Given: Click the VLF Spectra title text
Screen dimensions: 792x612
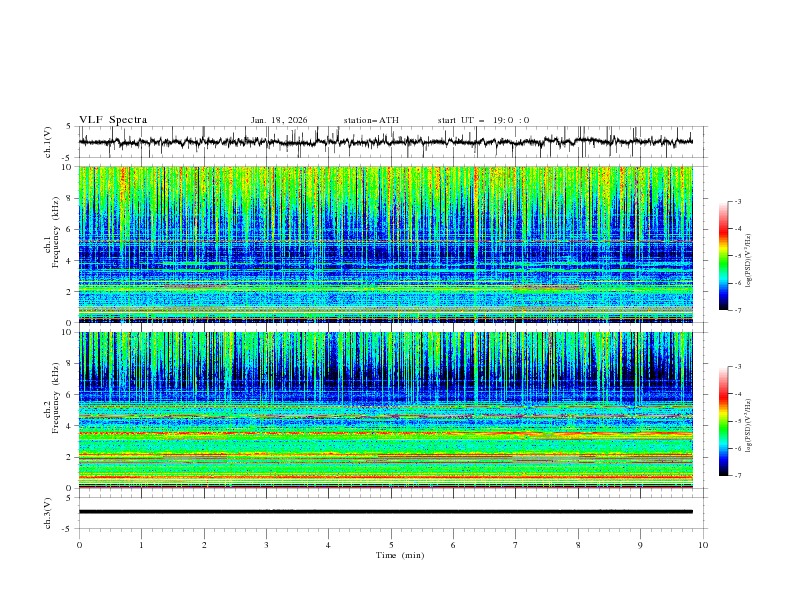Looking at the screenshot, I should point(113,120).
